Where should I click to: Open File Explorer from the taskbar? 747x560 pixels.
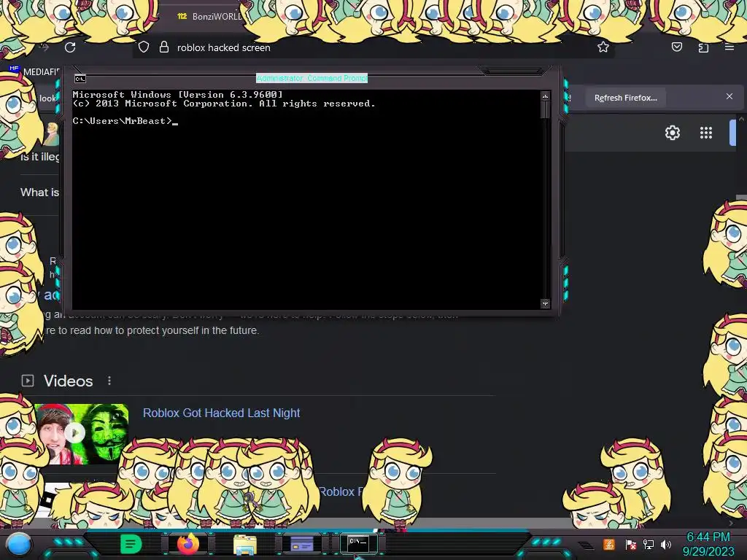coord(245,544)
